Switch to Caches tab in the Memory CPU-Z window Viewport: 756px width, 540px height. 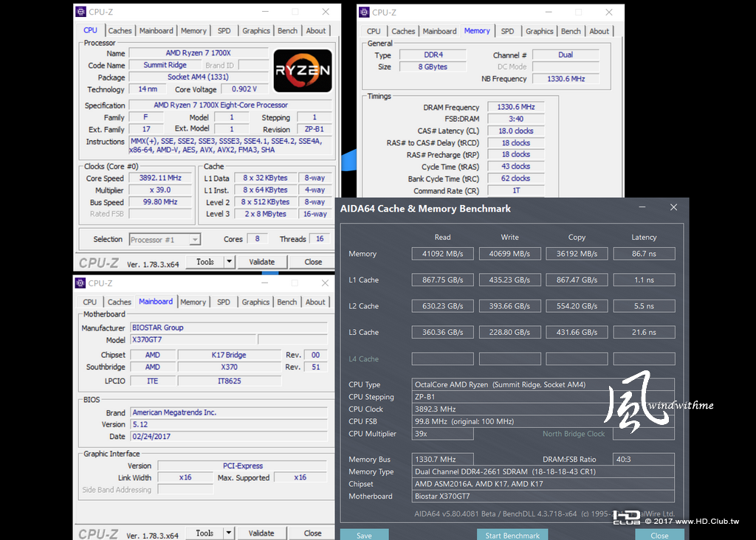click(403, 31)
